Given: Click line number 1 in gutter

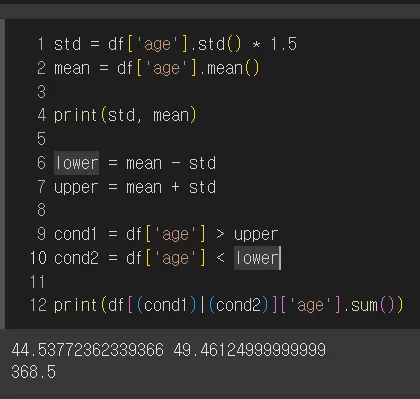Looking at the screenshot, I should [41, 44].
